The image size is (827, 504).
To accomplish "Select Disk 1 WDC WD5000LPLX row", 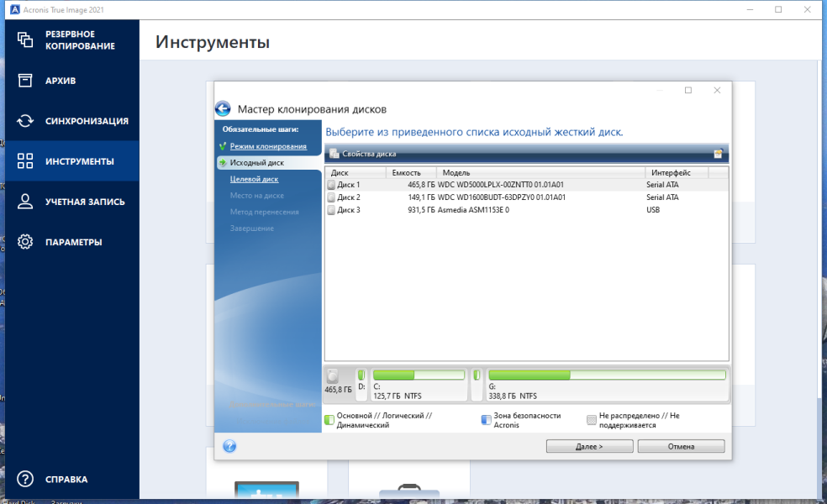I will click(526, 185).
